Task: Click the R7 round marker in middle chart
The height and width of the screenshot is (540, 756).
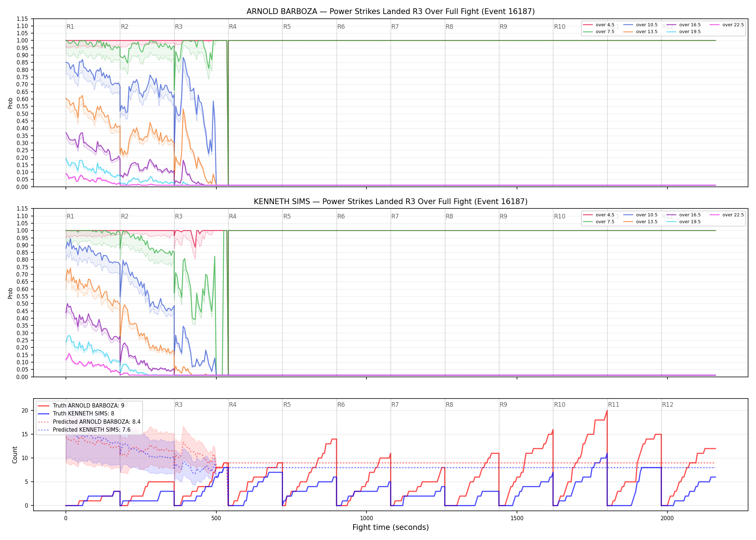Action: pos(395,216)
